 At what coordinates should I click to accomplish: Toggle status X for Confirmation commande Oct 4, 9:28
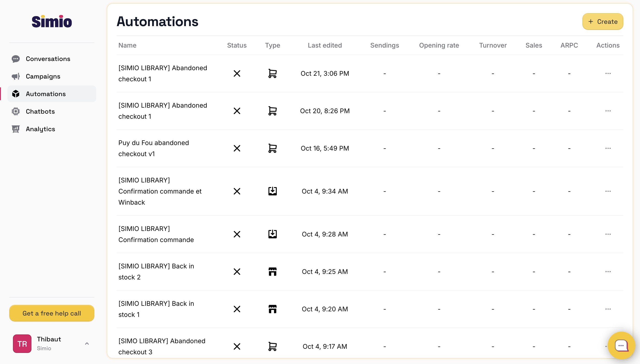tap(237, 234)
